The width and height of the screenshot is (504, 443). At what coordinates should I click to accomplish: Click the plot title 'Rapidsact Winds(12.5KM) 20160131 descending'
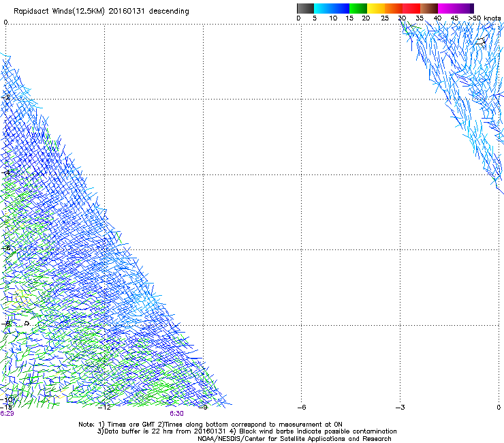click(x=101, y=12)
